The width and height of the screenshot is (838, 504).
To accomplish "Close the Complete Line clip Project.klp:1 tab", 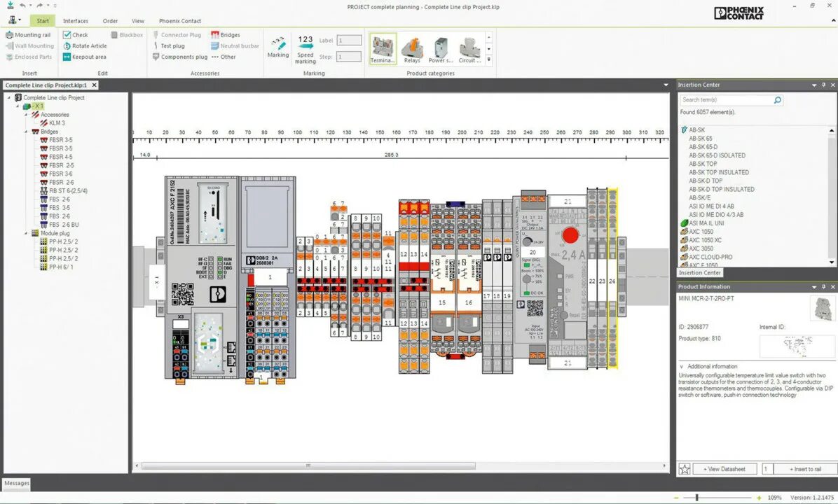I will 94,85.
